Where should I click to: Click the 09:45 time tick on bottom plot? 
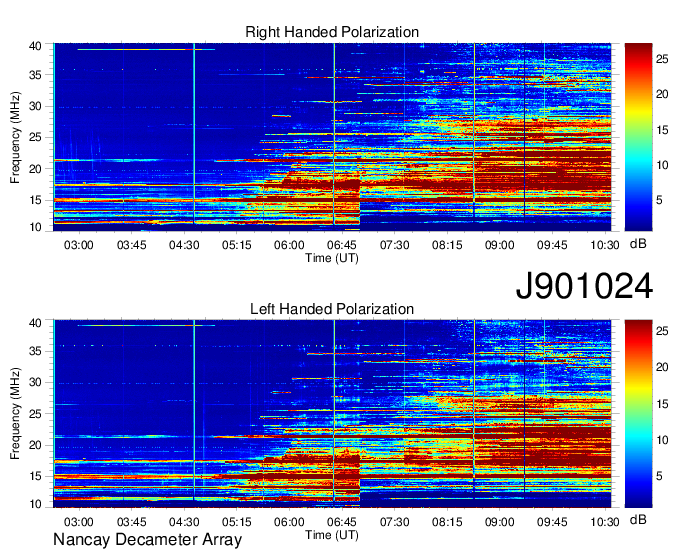pos(552,522)
